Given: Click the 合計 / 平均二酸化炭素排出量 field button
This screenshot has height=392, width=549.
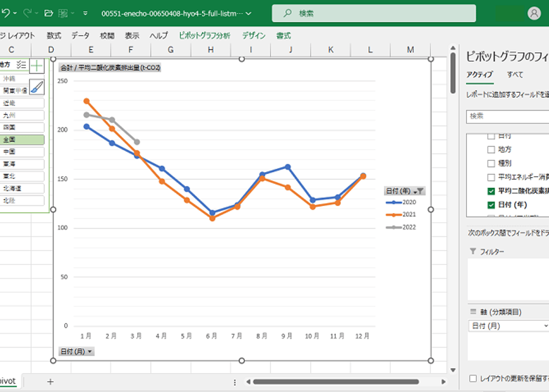Looking at the screenshot, I should (x=110, y=68).
